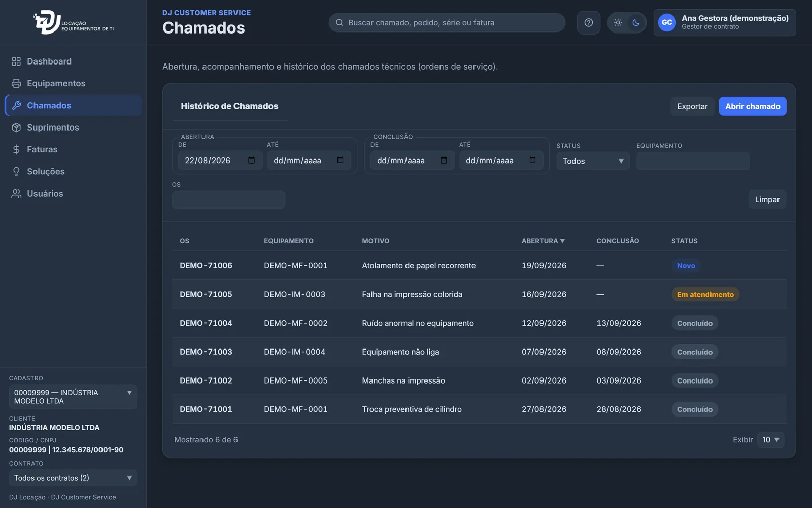Select Chamados in the sidebar

(x=73, y=105)
